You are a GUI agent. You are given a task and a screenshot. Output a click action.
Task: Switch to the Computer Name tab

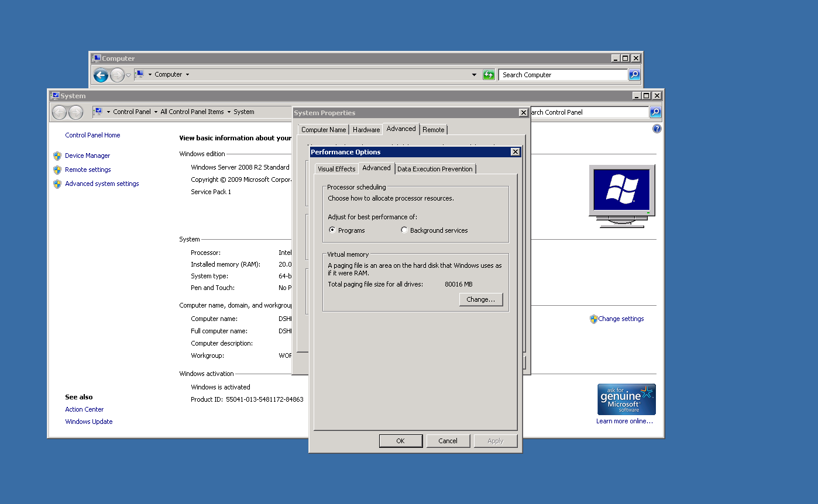[x=323, y=129]
